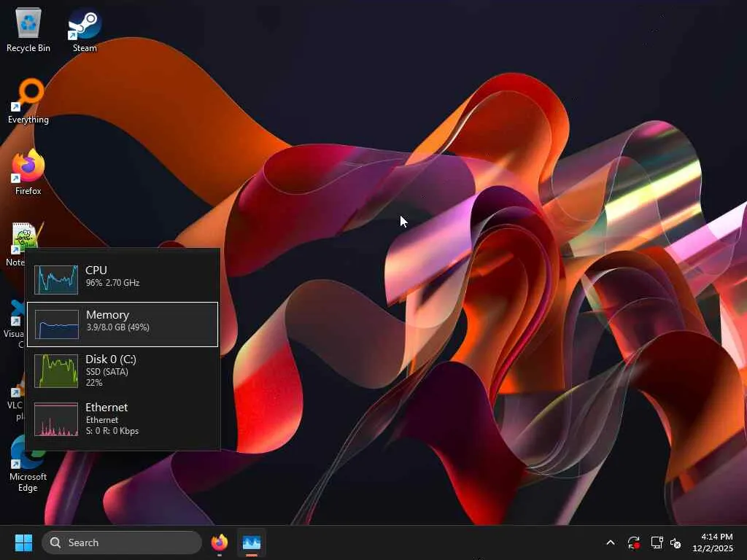Select the Ethernet performance item
This screenshot has width=747, height=560.
point(123,419)
